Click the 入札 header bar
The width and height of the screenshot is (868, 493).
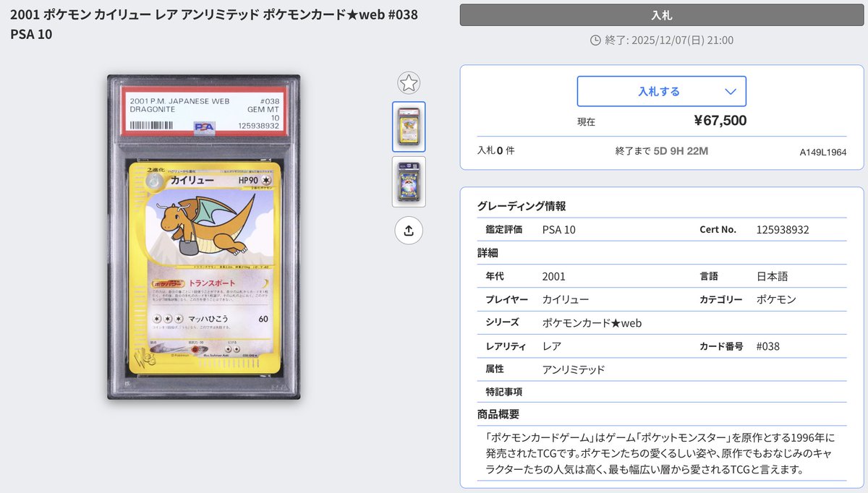tap(662, 14)
